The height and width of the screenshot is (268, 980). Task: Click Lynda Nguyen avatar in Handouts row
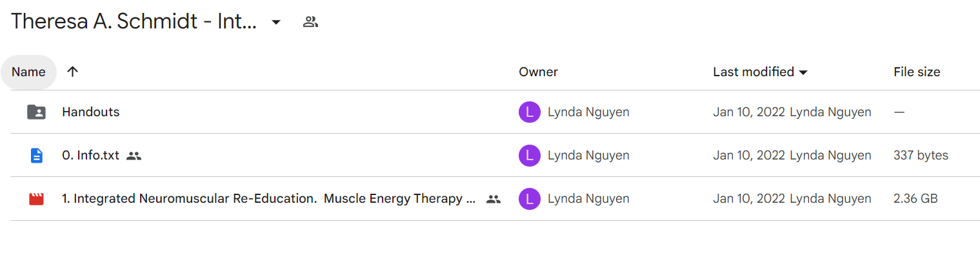tap(529, 112)
